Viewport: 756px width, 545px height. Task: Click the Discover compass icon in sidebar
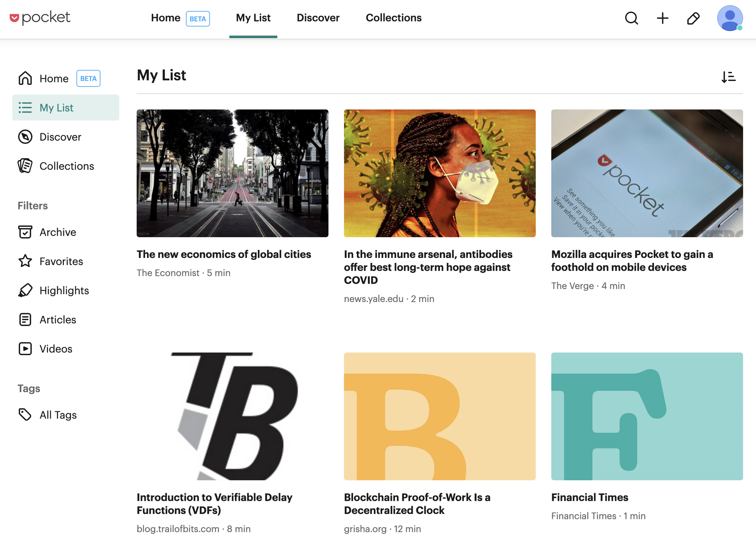tap(25, 137)
